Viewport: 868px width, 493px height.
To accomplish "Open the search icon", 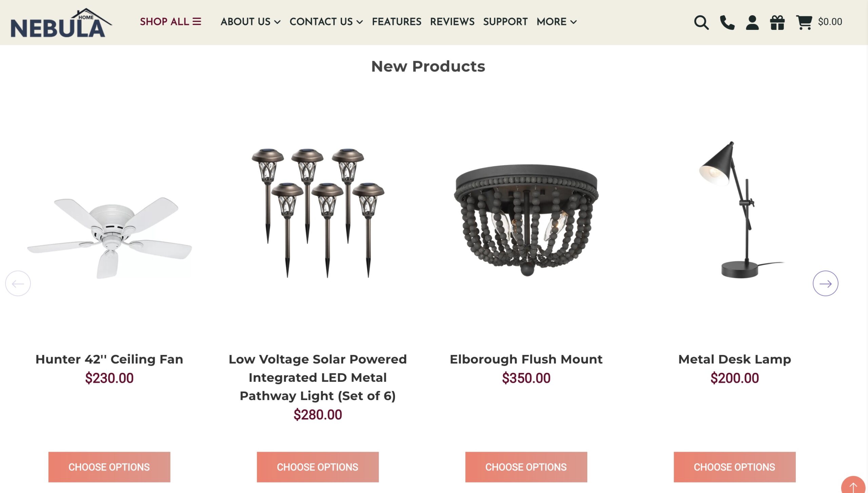I will [701, 22].
